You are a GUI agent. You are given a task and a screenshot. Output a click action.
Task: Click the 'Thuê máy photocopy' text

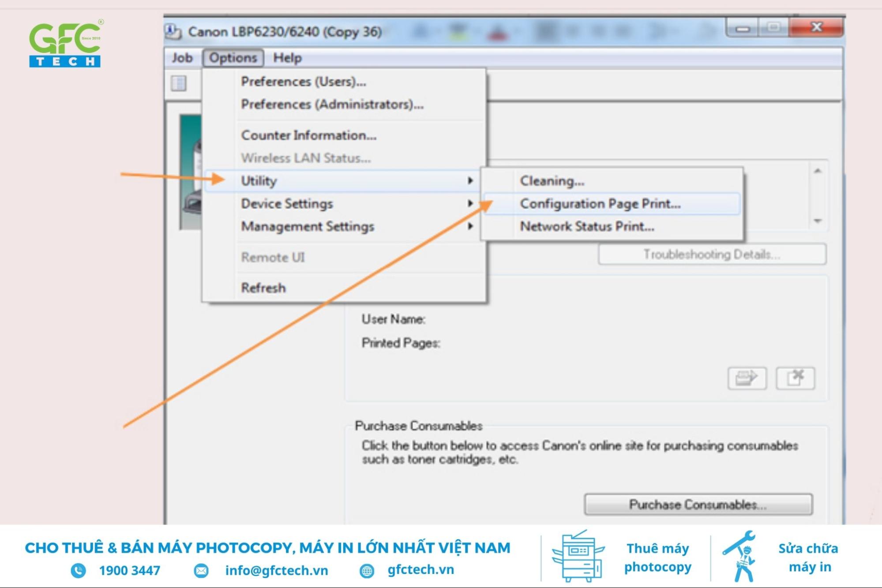[657, 558]
